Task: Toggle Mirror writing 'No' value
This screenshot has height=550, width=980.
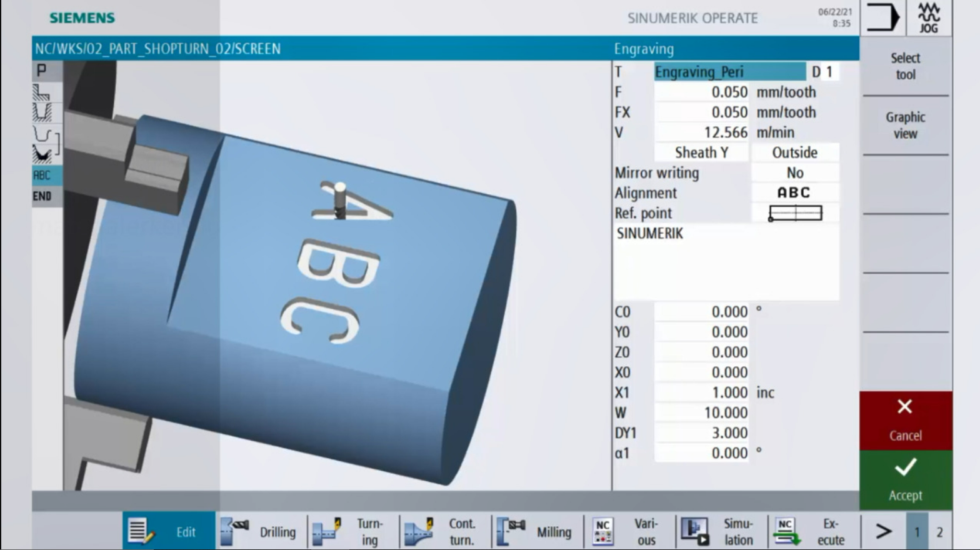Action: [795, 172]
